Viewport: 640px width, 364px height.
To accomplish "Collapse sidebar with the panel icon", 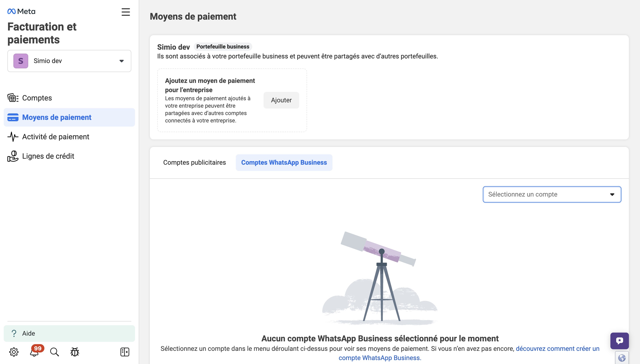I will [x=125, y=352].
